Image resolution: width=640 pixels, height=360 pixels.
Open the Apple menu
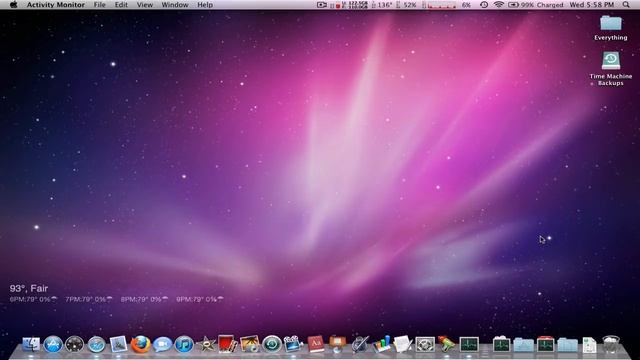coord(13,5)
